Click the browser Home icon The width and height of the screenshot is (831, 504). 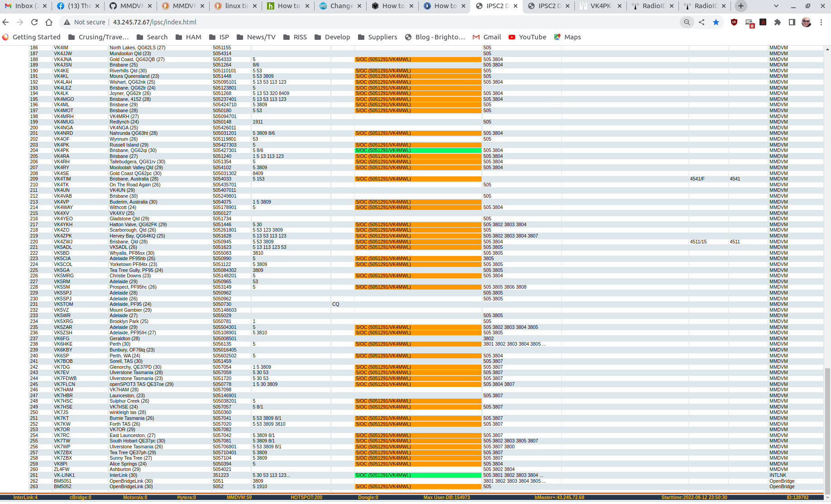(x=49, y=22)
